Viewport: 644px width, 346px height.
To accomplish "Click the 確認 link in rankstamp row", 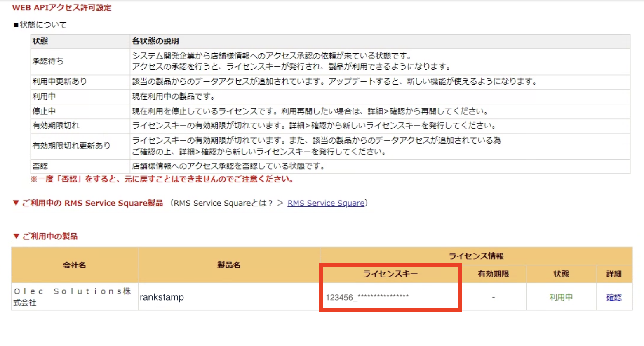I will [613, 297].
